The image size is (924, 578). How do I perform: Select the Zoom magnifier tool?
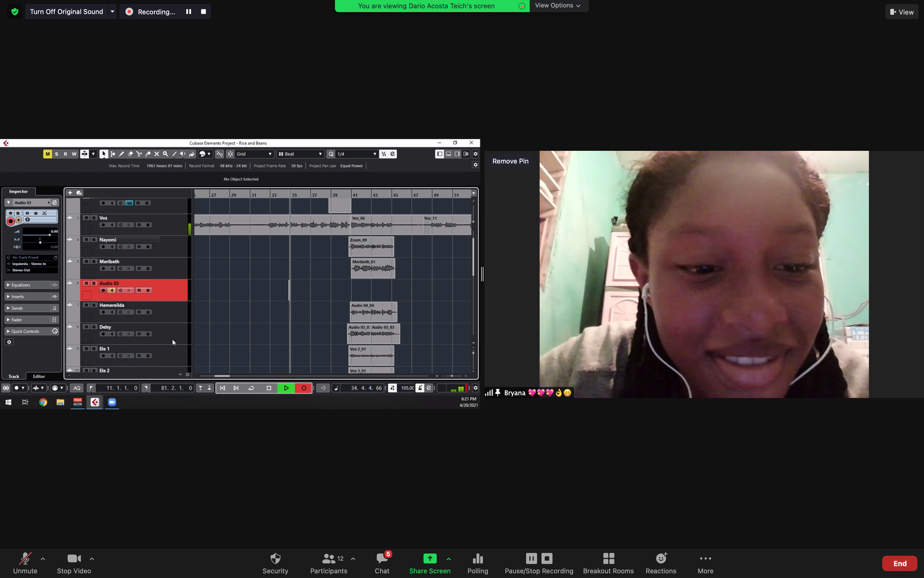coord(165,154)
